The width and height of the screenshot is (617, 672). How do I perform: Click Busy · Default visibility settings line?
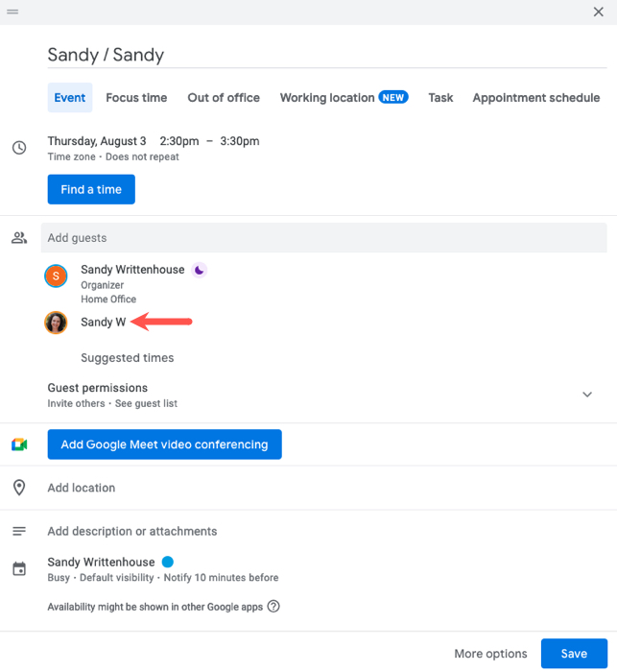point(163,578)
